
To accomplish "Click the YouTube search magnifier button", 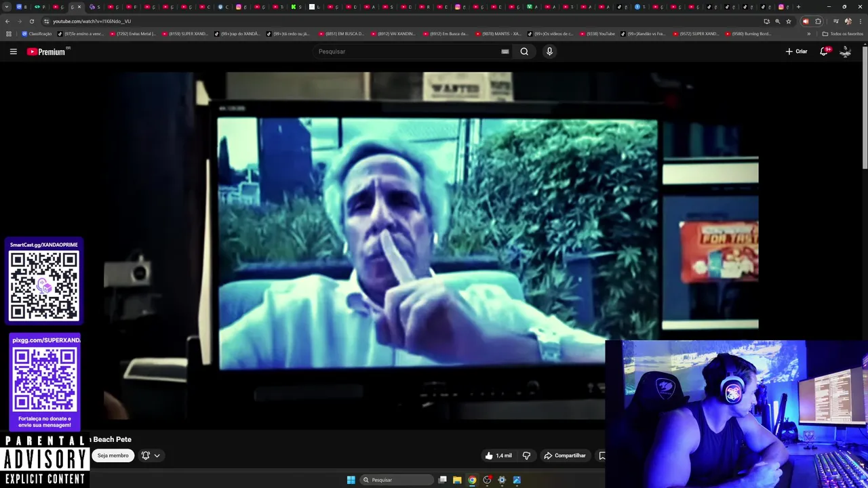I will coord(524,52).
